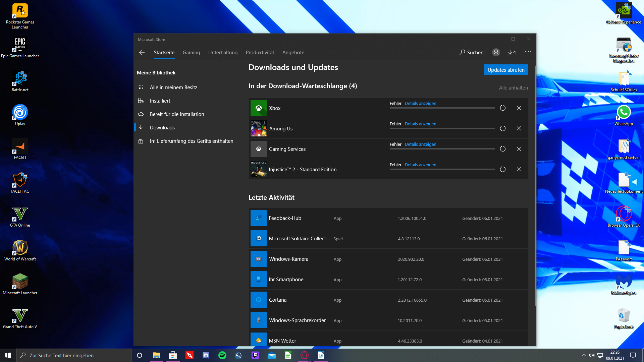Viewport: 644px width, 362px height.
Task: Click Alle anhalten to pause all
Action: 513,87
